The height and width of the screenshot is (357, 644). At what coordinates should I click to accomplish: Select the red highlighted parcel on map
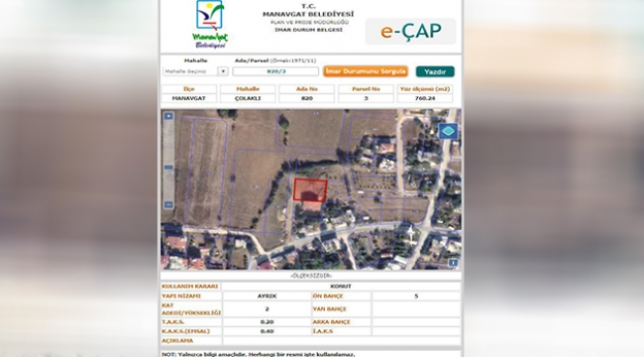click(x=310, y=190)
